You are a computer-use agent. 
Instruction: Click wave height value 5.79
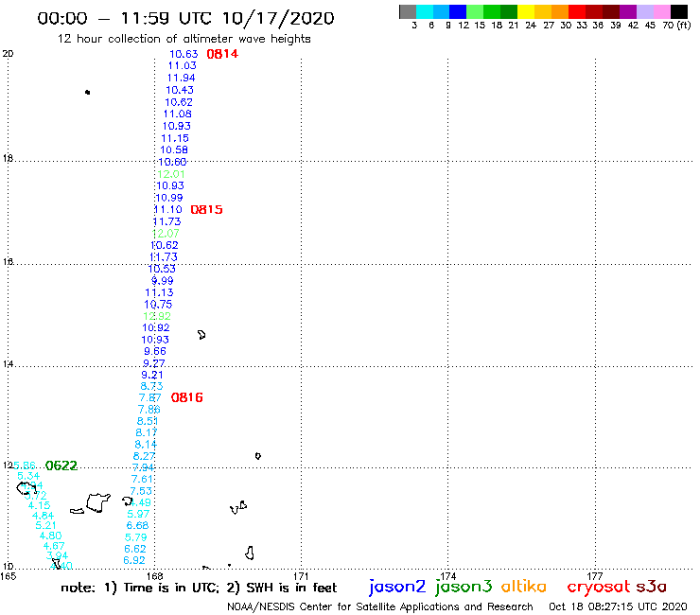tap(135, 537)
